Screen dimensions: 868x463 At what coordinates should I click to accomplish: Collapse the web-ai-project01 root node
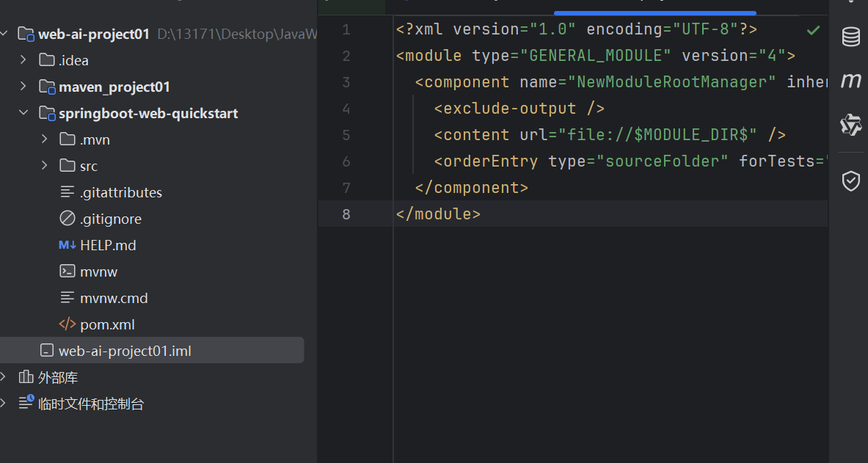click(x=4, y=34)
